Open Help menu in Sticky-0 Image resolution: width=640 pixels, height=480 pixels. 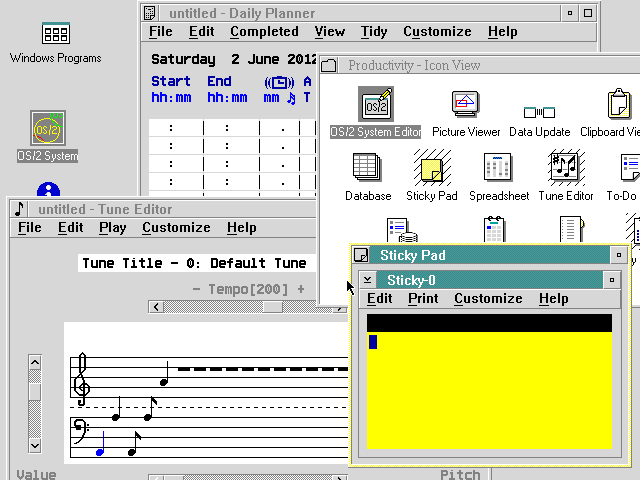click(553, 299)
